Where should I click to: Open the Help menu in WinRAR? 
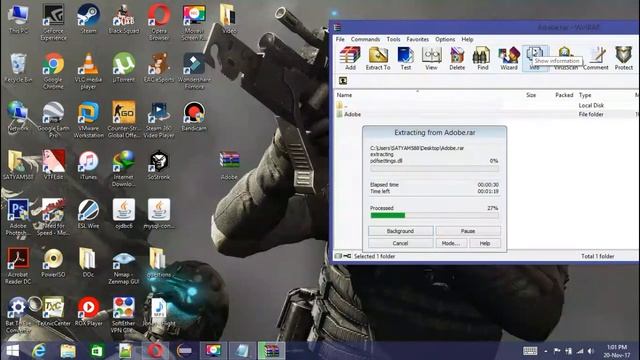click(x=467, y=39)
